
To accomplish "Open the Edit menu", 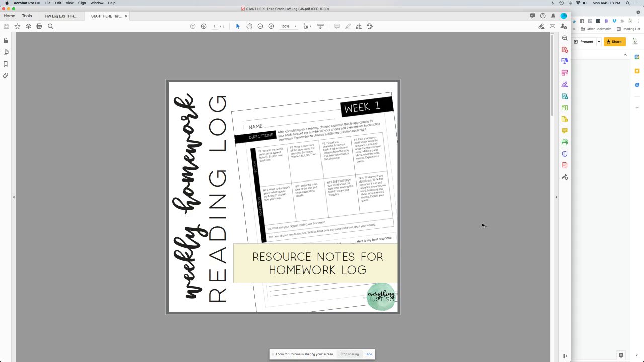I will tap(58, 3).
